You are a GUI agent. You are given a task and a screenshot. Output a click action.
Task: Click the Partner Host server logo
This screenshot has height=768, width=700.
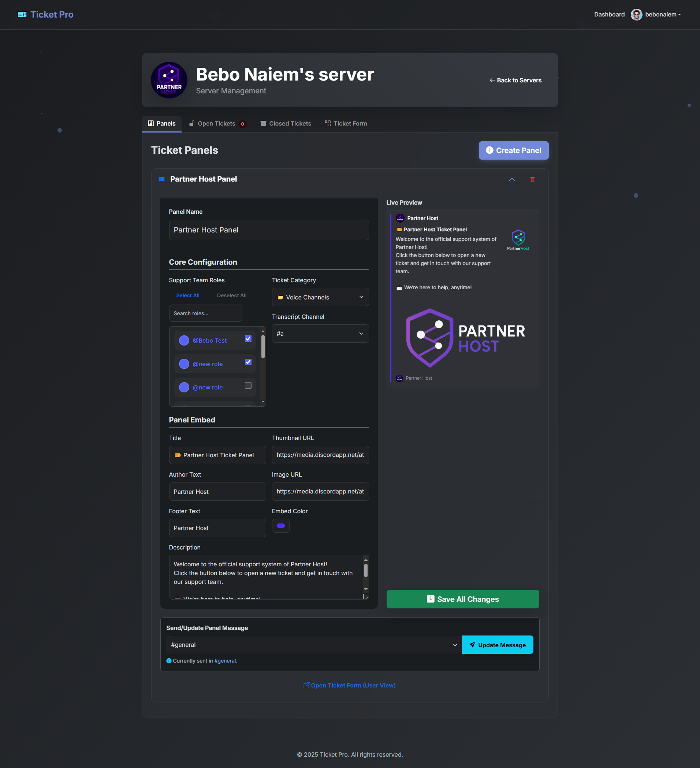[169, 81]
